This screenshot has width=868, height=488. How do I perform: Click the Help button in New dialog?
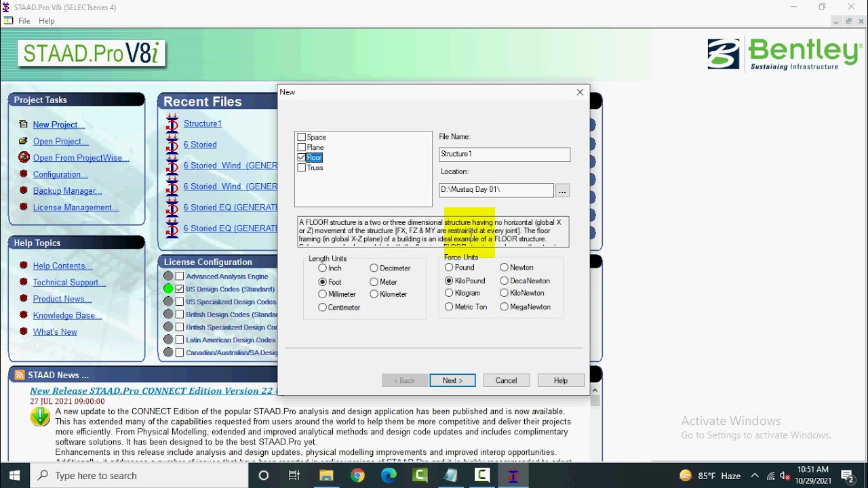561,380
